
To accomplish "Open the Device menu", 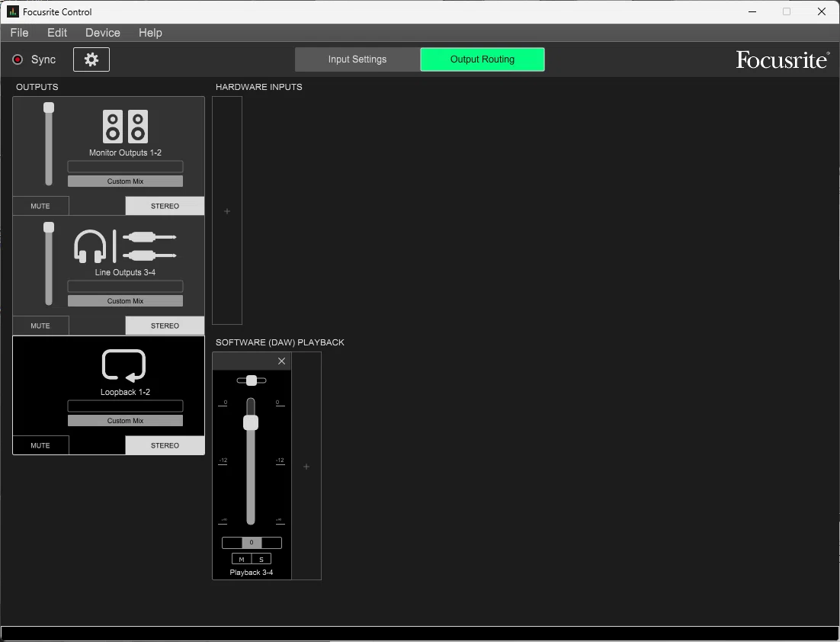I will [x=103, y=33].
